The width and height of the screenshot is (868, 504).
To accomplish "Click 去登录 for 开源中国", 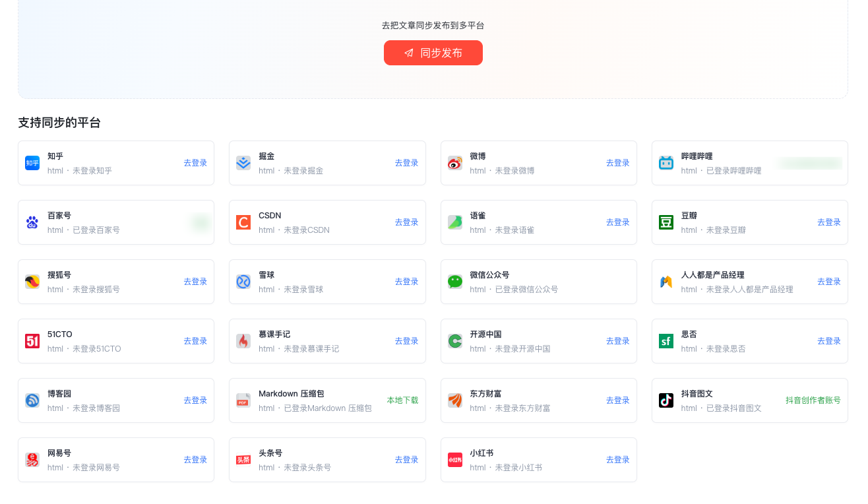I will tap(618, 341).
